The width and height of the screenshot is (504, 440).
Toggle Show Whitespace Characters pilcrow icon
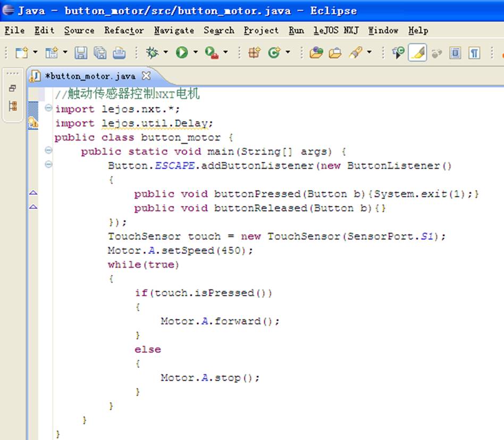(474, 53)
